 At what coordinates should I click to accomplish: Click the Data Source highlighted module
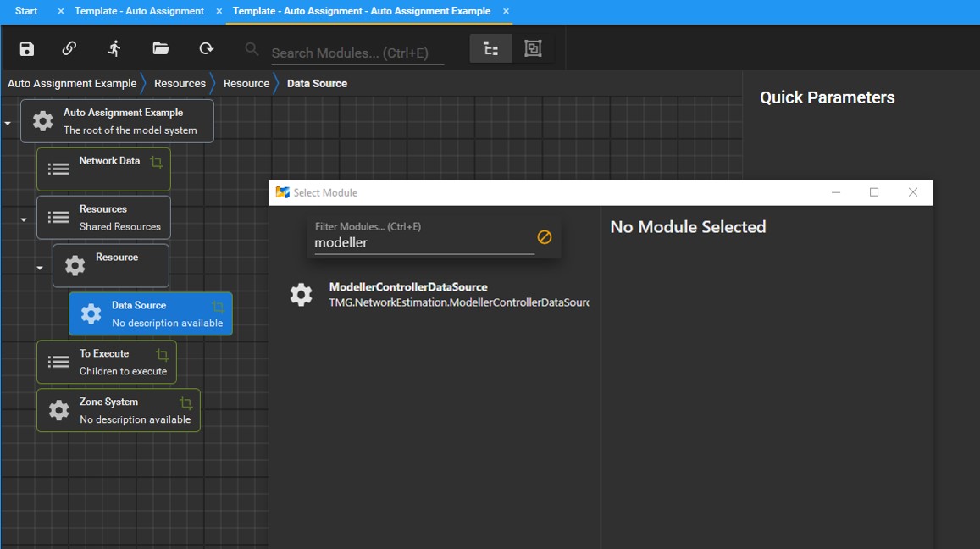150,313
